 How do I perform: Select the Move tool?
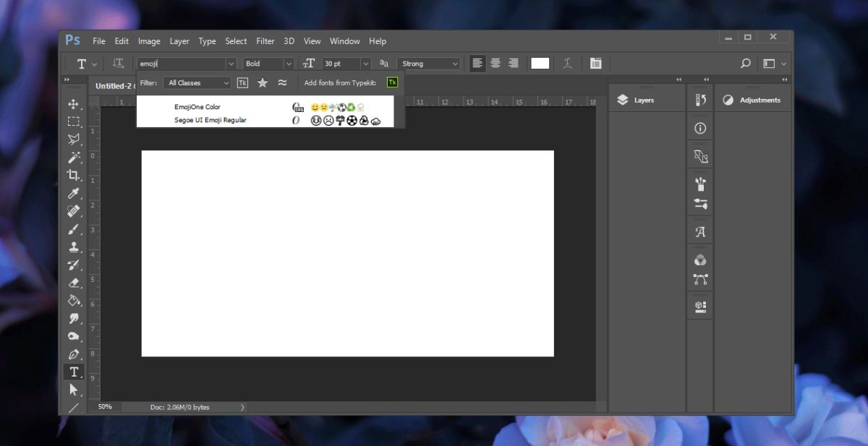point(73,104)
